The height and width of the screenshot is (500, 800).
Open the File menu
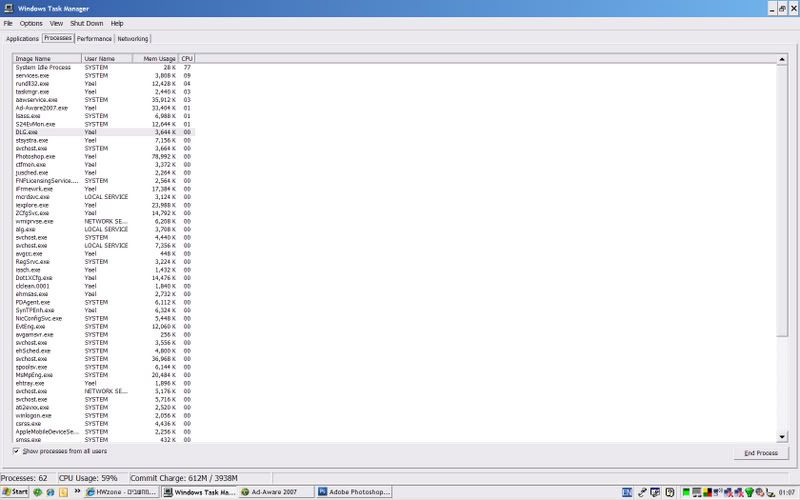(8, 23)
